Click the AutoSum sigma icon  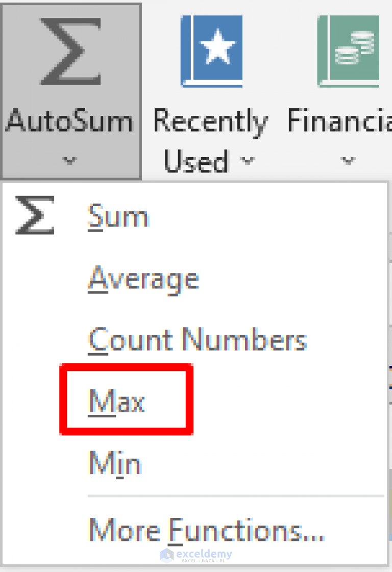coord(70,51)
